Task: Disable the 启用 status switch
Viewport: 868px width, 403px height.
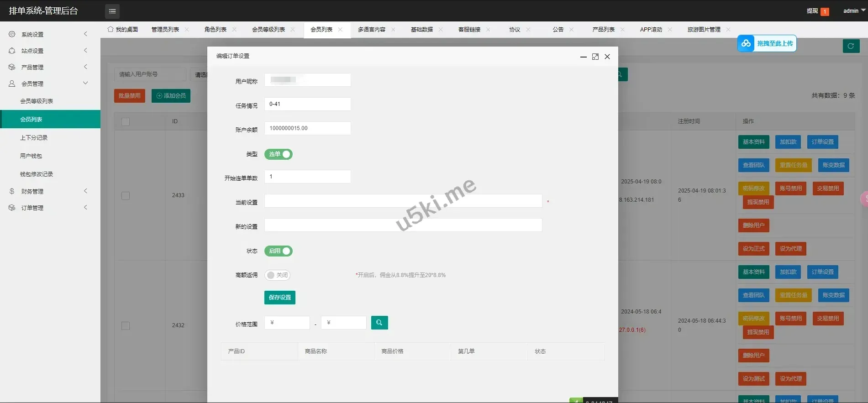Action: point(278,251)
